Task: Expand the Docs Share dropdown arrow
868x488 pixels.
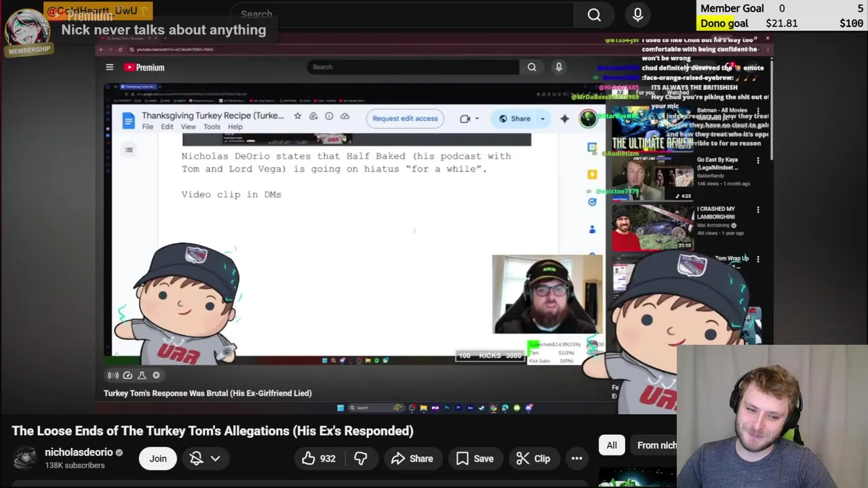Action: (x=542, y=119)
